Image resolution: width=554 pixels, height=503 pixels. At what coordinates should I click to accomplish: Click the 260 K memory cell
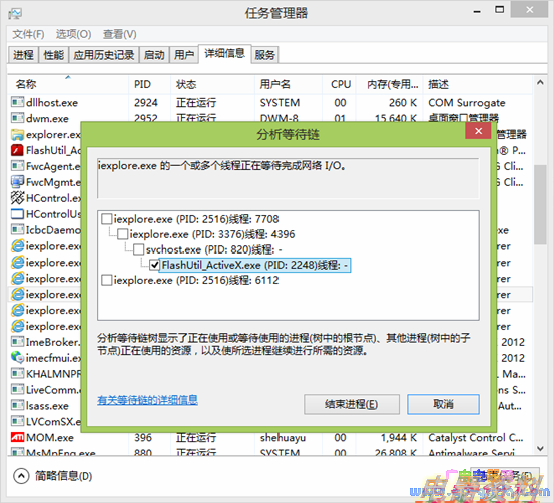pos(403,102)
